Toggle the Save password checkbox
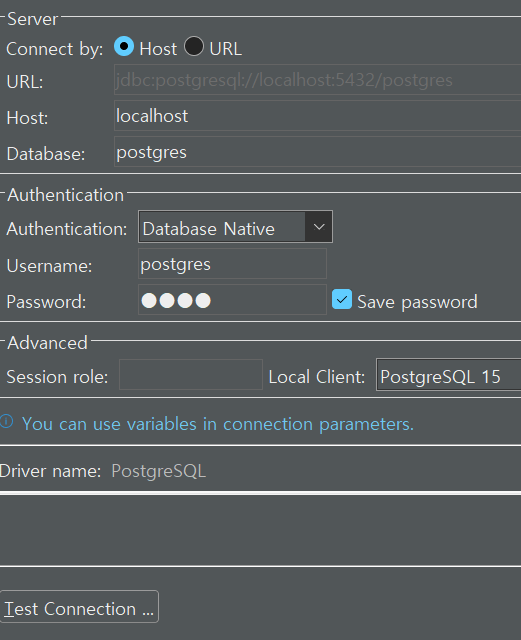The width and height of the screenshot is (521, 640). tap(342, 300)
